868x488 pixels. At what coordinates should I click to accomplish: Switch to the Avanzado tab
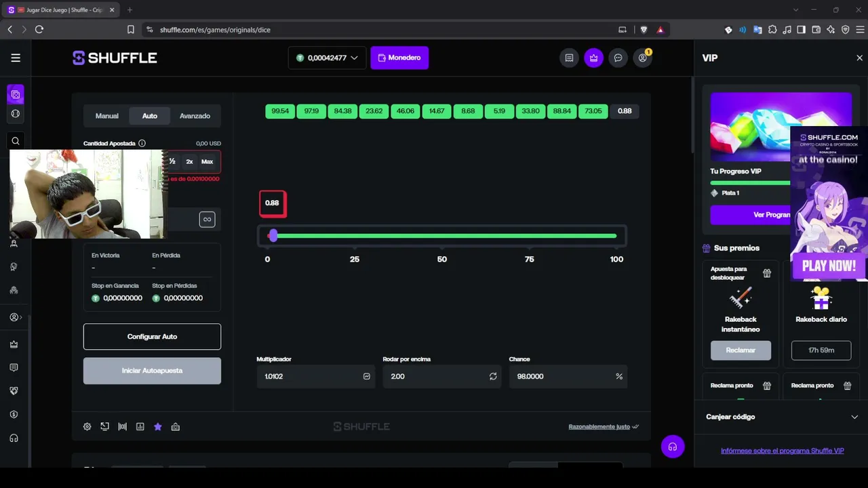tap(195, 116)
